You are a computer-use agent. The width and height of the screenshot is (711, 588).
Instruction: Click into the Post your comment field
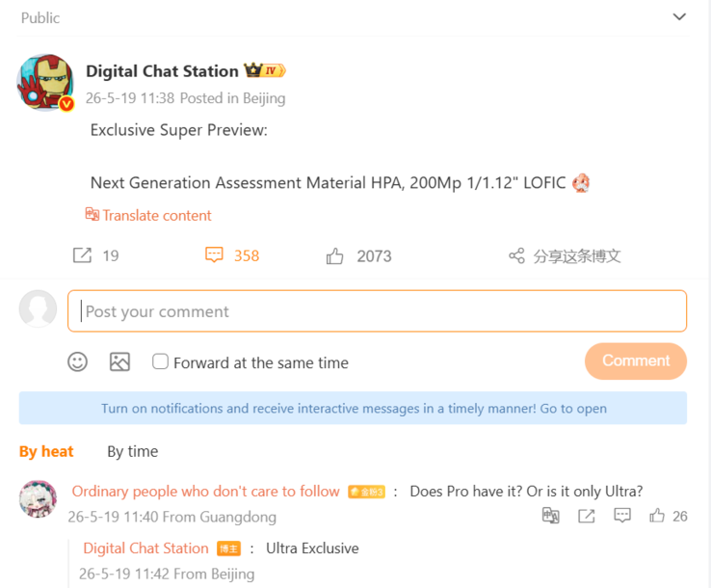pyautogui.click(x=378, y=311)
